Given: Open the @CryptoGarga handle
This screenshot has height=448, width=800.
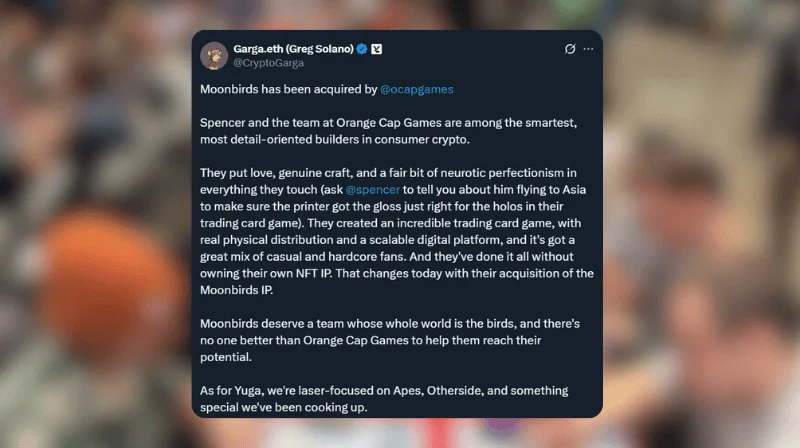Looking at the screenshot, I should [265, 62].
